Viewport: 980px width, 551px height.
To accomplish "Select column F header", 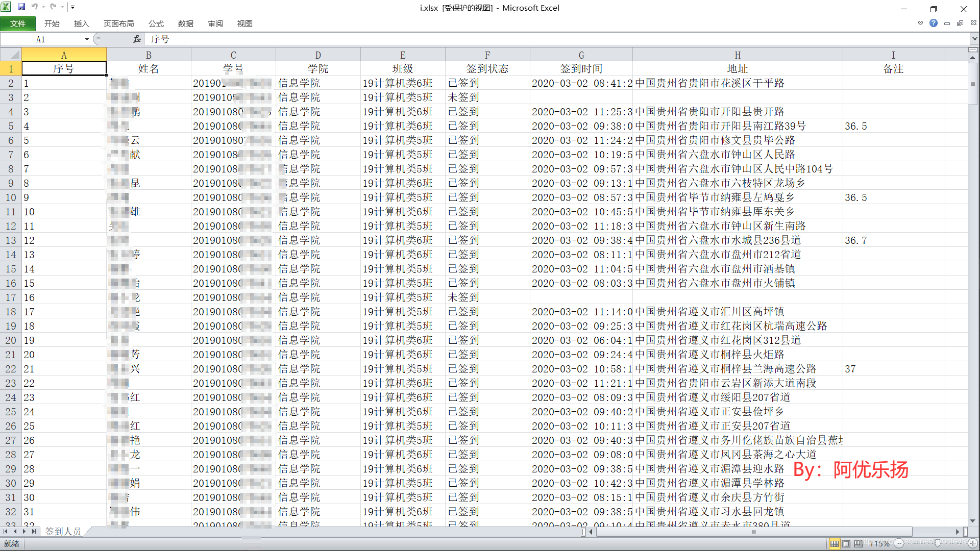I will pyautogui.click(x=487, y=55).
